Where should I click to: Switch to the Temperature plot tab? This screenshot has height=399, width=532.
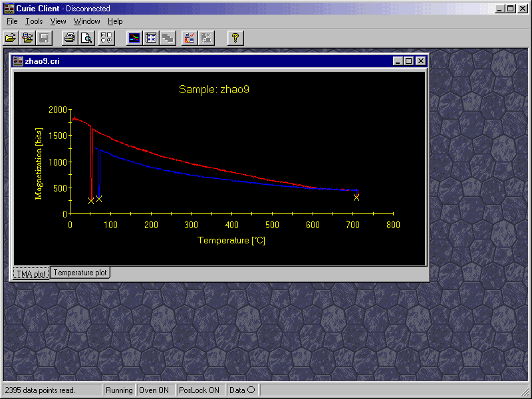click(x=80, y=273)
